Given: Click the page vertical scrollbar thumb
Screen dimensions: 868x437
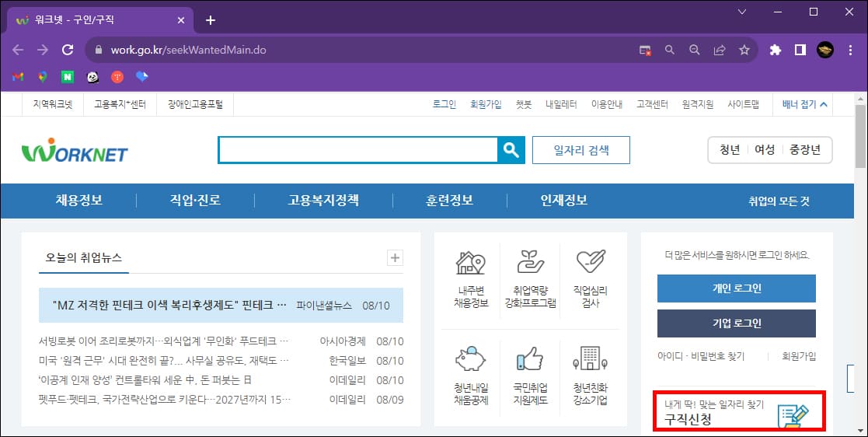Looking at the screenshot, I should click(x=859, y=136).
